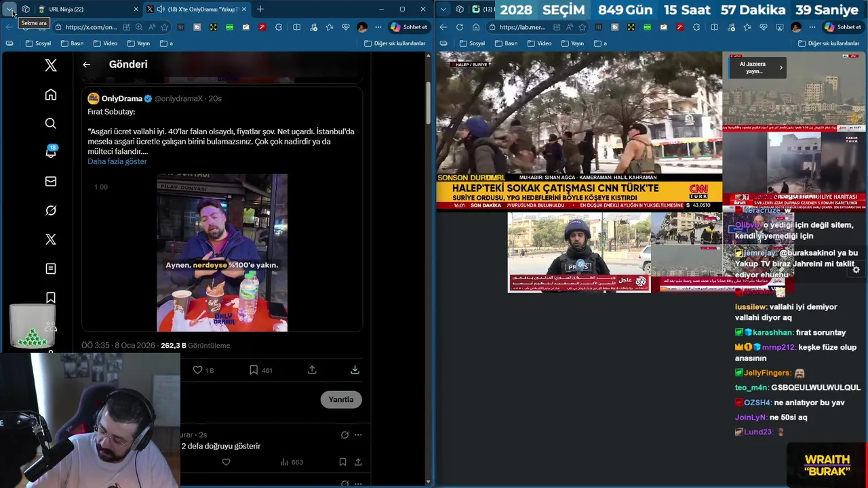
Task: Open Video bookmarks folder in lab.mer window
Action: pyautogui.click(x=539, y=43)
